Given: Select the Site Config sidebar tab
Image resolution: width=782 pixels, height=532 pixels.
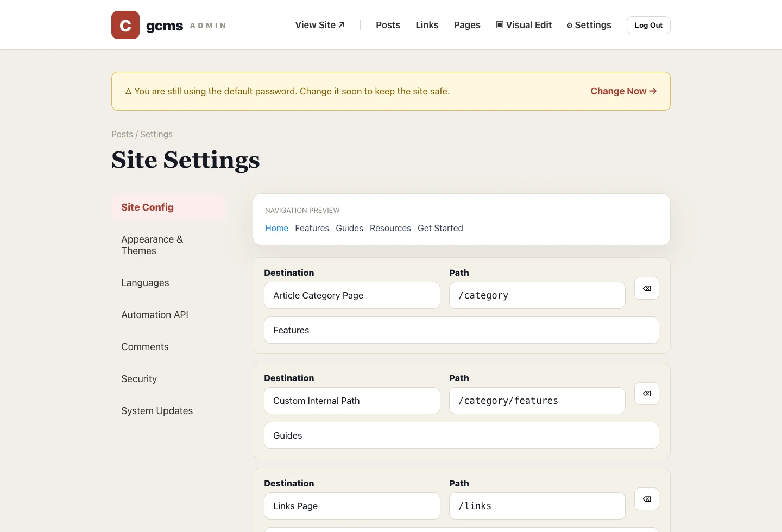Looking at the screenshot, I should [168, 207].
